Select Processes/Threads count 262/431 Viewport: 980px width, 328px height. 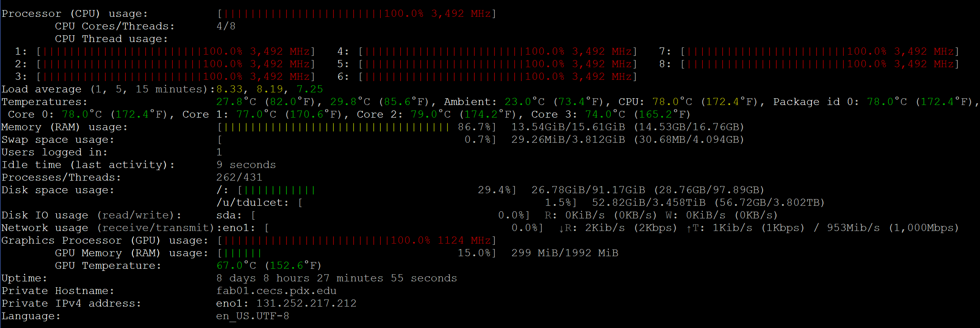coord(239,177)
